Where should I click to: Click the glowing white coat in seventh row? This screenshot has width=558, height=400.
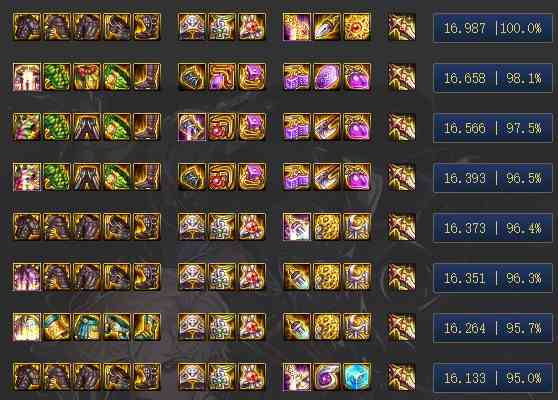pos(27,327)
